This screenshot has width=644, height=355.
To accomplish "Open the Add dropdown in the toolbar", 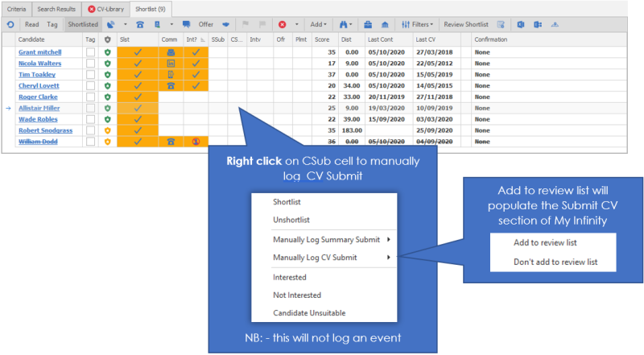I will click(x=319, y=25).
